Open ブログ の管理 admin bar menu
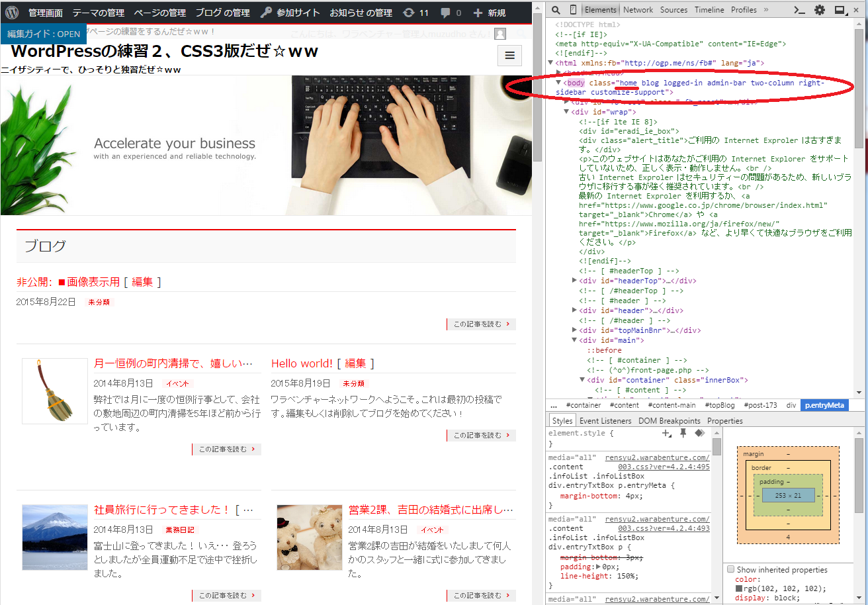This screenshot has width=868, height=605. click(222, 13)
